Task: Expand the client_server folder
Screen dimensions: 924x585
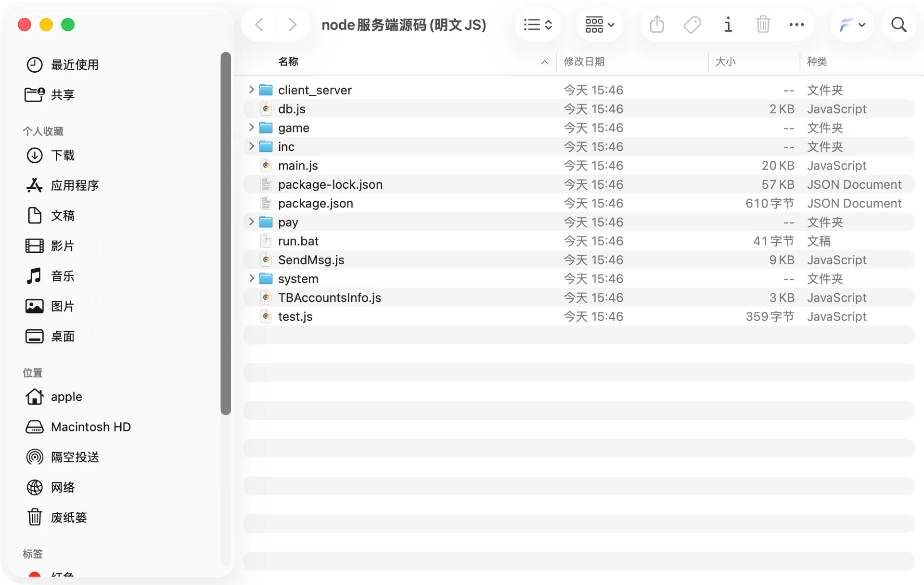Action: [x=251, y=90]
